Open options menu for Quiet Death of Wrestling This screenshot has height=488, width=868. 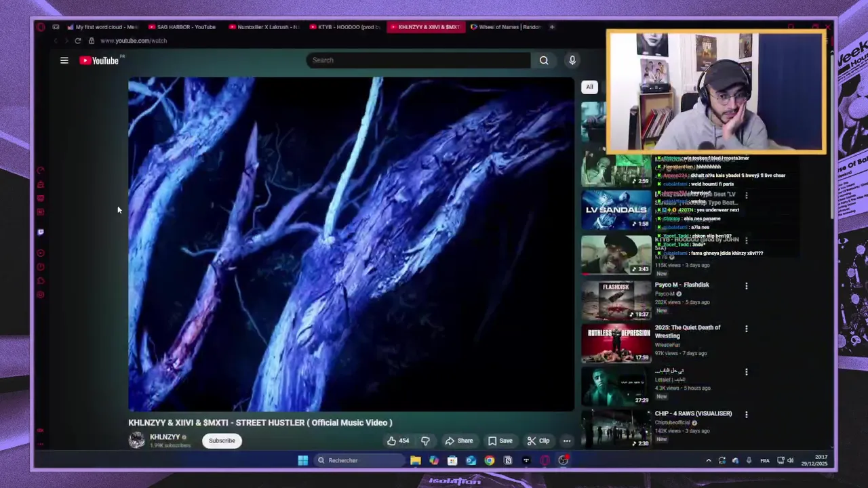point(747,329)
